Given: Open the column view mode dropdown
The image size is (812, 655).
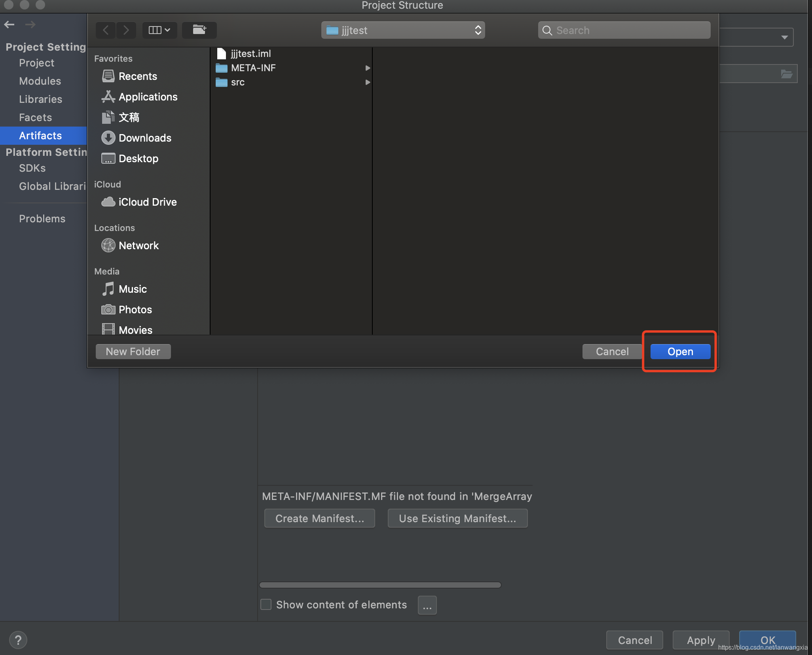Looking at the screenshot, I should tap(159, 30).
